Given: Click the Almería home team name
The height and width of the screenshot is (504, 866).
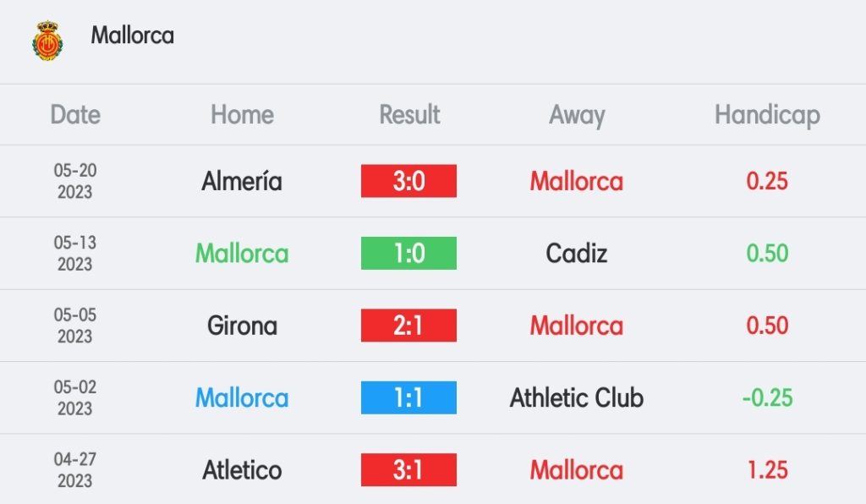Looking at the screenshot, I should [x=242, y=181].
